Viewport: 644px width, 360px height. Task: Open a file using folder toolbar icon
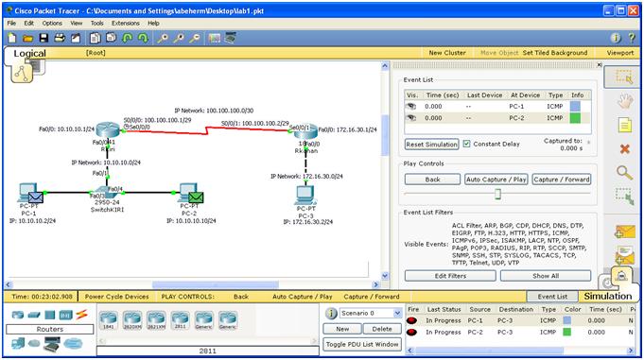(x=27, y=38)
